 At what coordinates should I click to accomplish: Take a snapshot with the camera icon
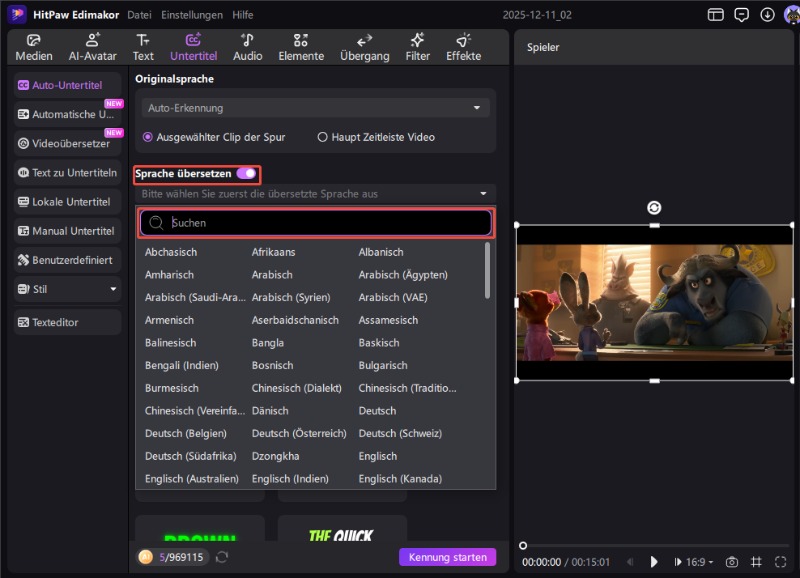(x=732, y=562)
